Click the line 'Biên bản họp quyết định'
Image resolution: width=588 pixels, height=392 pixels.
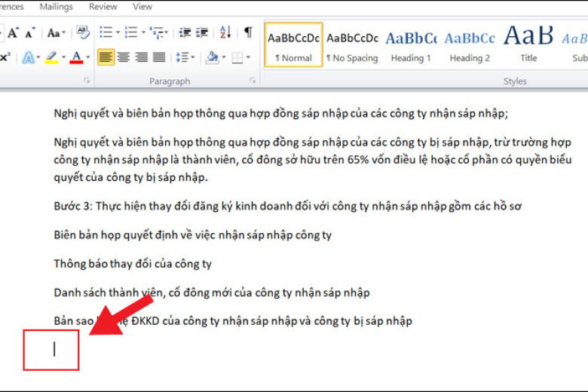coord(193,235)
